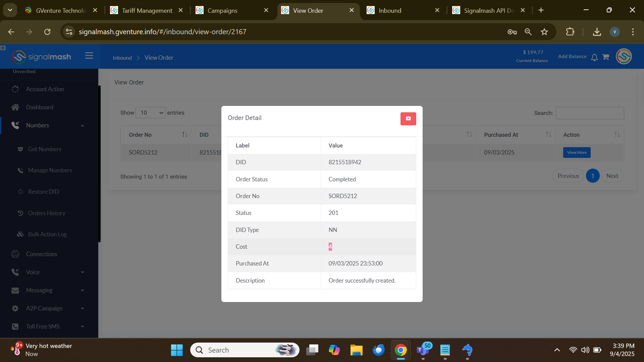The height and width of the screenshot is (362, 644).
Task: Switch to the Campaigns browser tab
Action: coord(222,10)
